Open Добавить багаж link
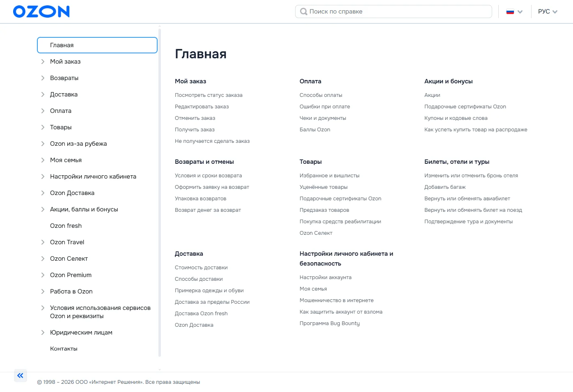 pyautogui.click(x=445, y=187)
